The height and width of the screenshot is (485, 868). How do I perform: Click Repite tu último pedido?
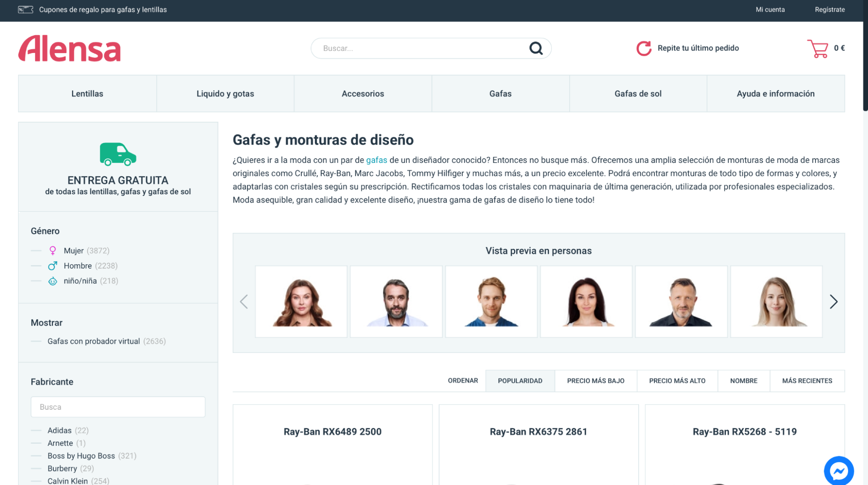pyautogui.click(x=698, y=48)
